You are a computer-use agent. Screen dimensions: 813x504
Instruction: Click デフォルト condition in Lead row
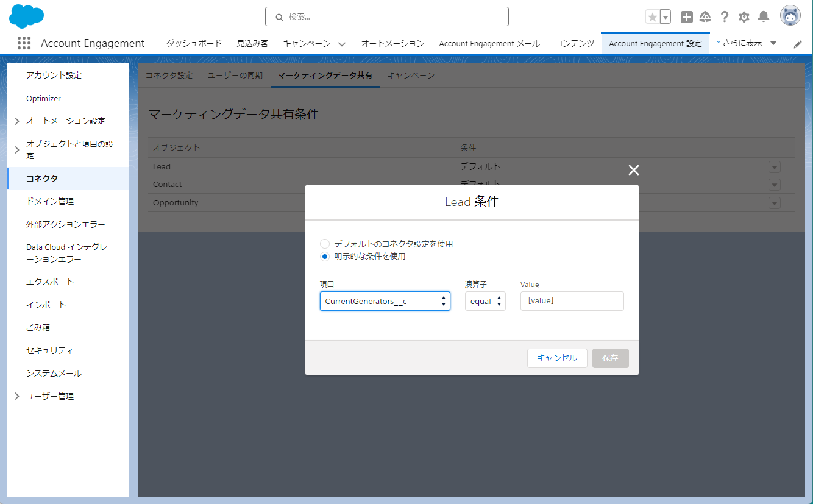[x=480, y=166]
